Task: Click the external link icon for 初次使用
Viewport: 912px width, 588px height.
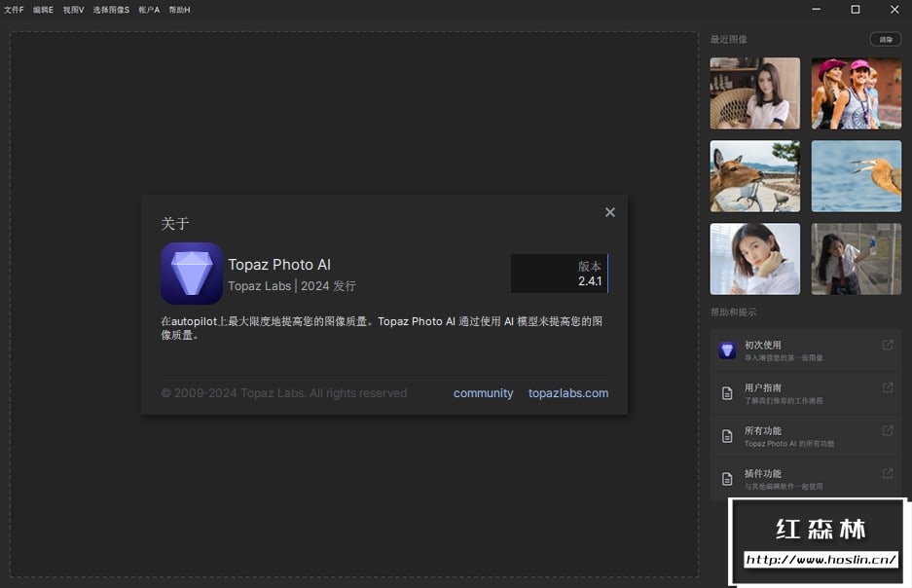Action: pyautogui.click(x=888, y=345)
